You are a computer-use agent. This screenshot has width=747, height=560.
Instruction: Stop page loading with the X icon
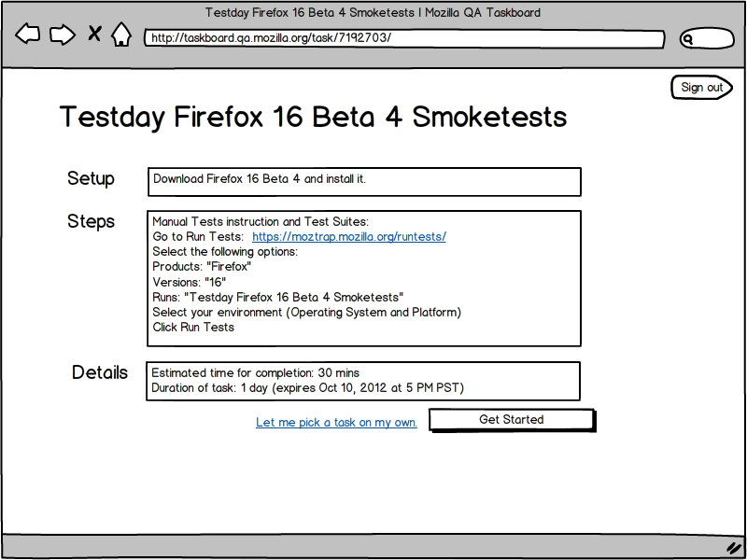click(x=95, y=34)
